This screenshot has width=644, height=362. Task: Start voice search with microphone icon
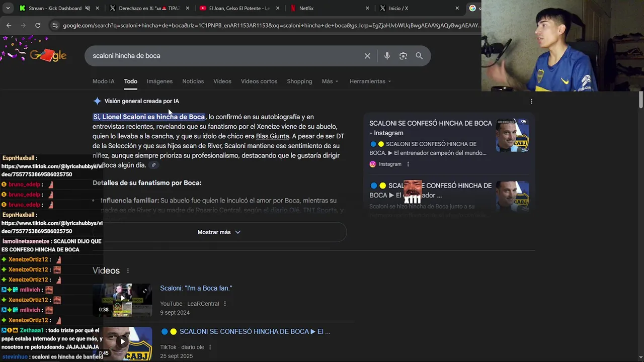point(387,56)
